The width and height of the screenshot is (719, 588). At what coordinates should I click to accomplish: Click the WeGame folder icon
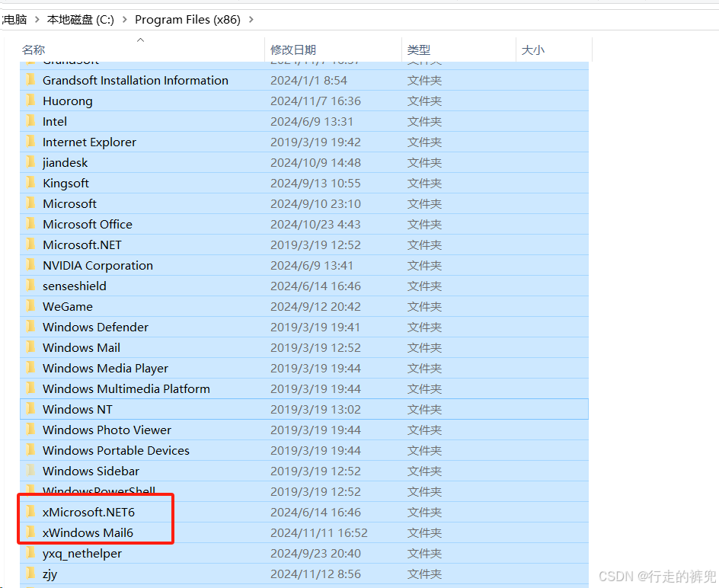[x=30, y=306]
